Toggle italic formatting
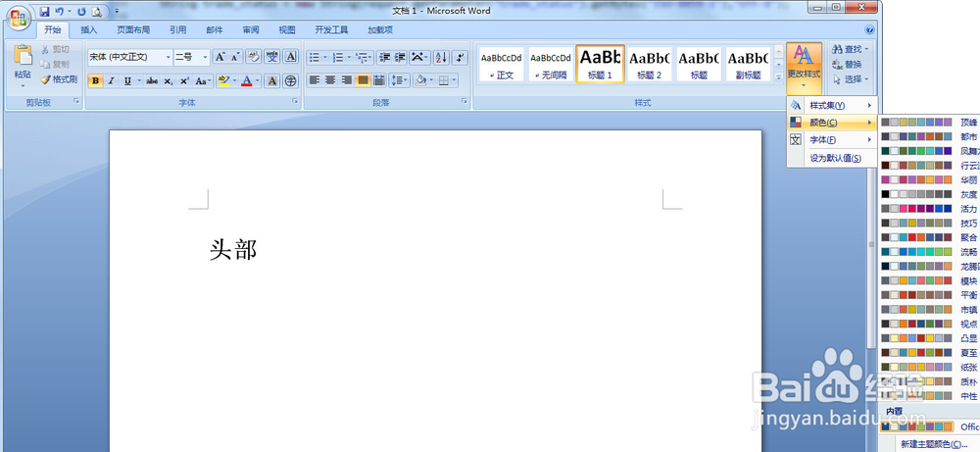 [x=112, y=80]
